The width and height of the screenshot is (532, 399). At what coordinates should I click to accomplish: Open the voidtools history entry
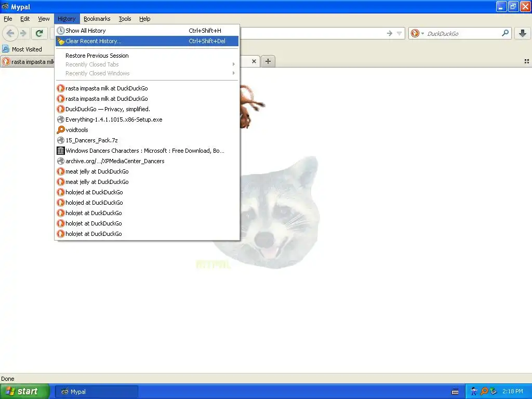[147, 130]
